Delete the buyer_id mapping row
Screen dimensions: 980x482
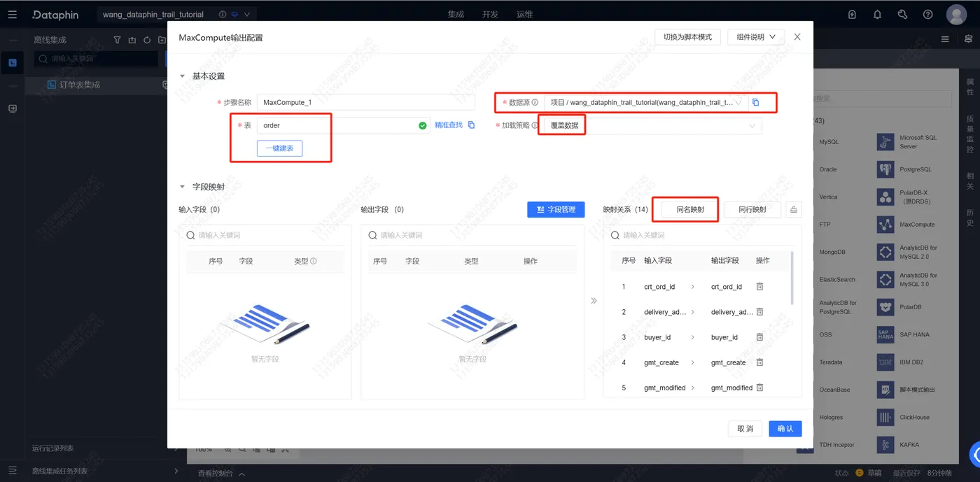point(759,337)
